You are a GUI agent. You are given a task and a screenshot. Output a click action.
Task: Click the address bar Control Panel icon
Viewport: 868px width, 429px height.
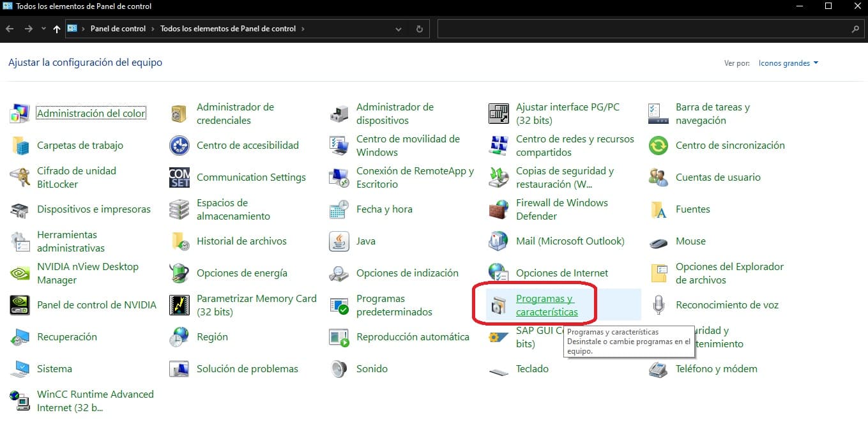tap(72, 29)
